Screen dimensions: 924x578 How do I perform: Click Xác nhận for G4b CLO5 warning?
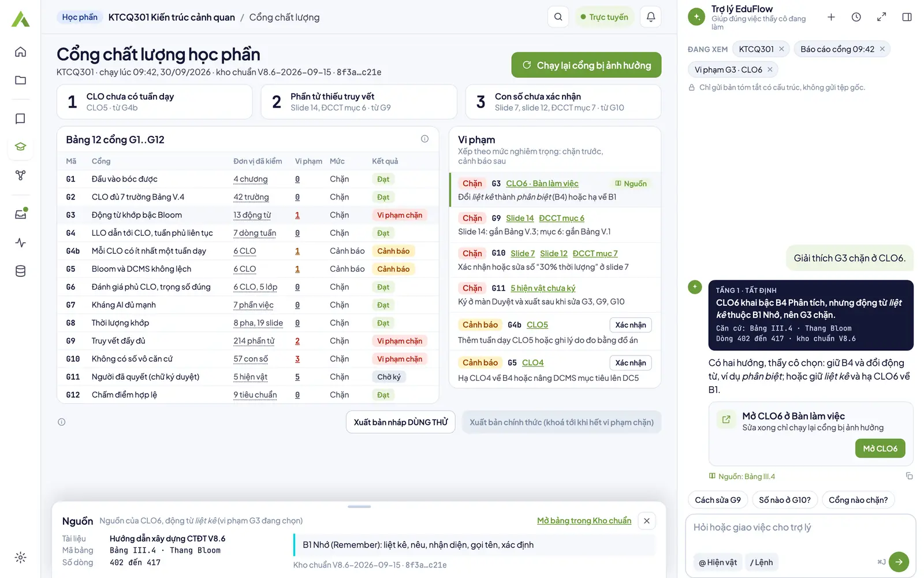631,325
